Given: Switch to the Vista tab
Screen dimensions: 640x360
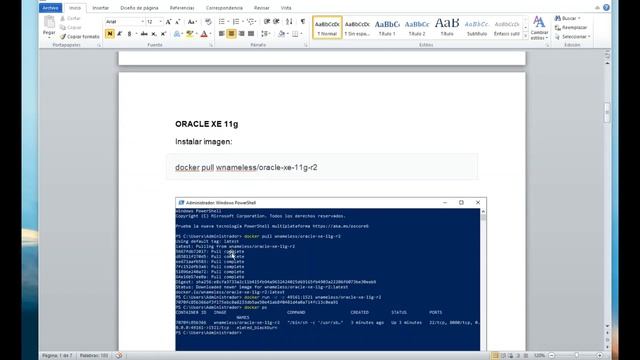Looking at the screenshot, I should 286,8.
